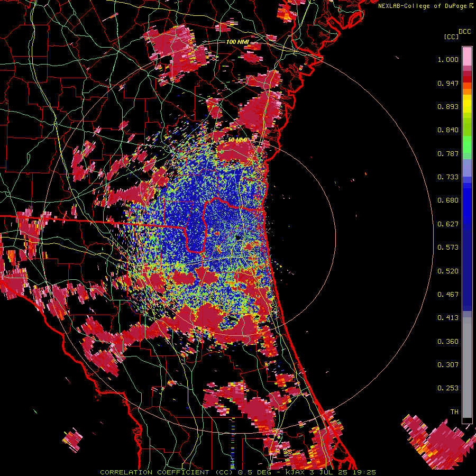
Task: Click the 0.520 scale value
Action: (x=448, y=271)
